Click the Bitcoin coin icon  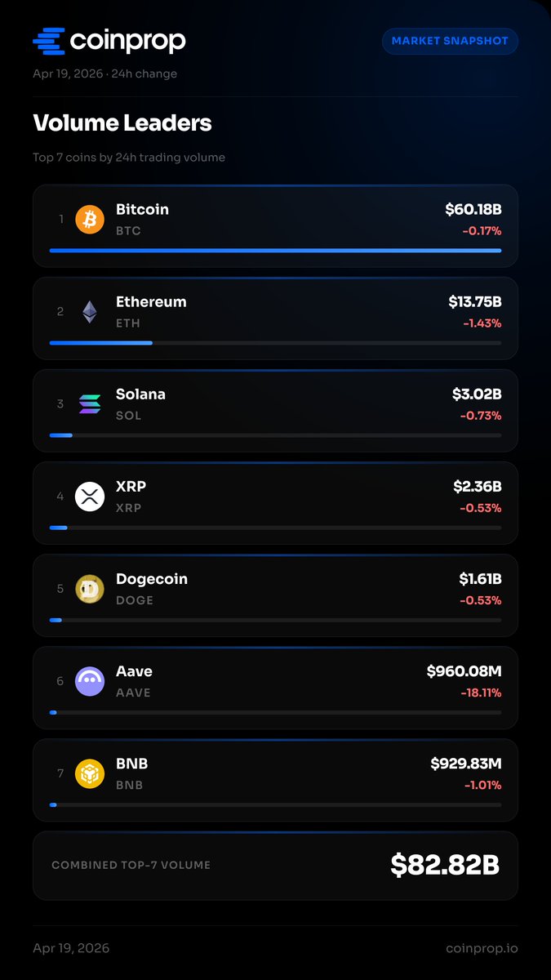click(x=90, y=220)
